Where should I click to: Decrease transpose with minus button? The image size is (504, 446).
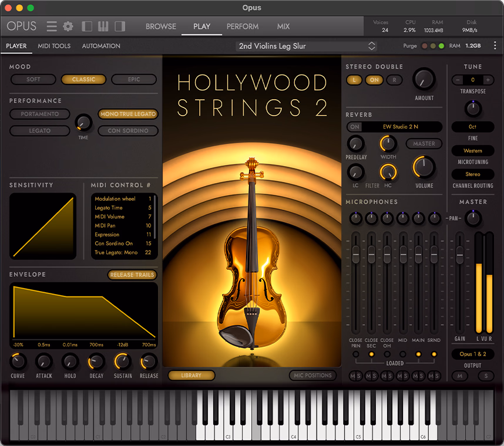[458, 80]
